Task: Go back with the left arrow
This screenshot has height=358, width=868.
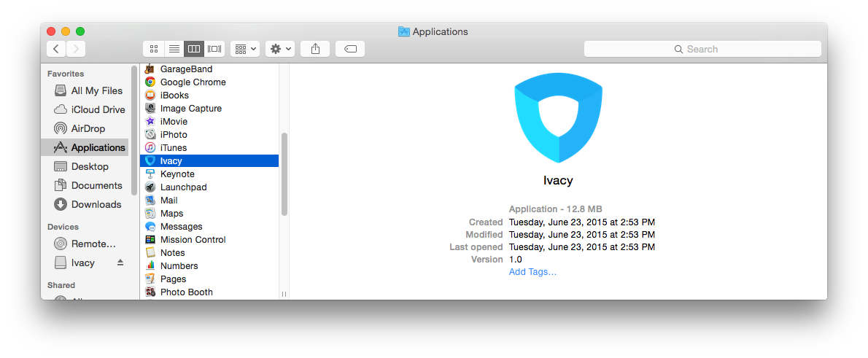Action: (56, 49)
